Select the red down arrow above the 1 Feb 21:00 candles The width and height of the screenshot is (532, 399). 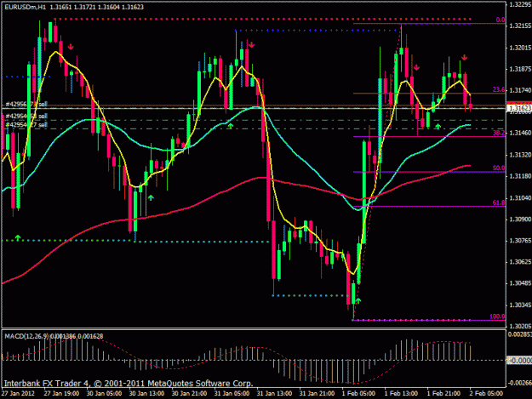click(464, 57)
